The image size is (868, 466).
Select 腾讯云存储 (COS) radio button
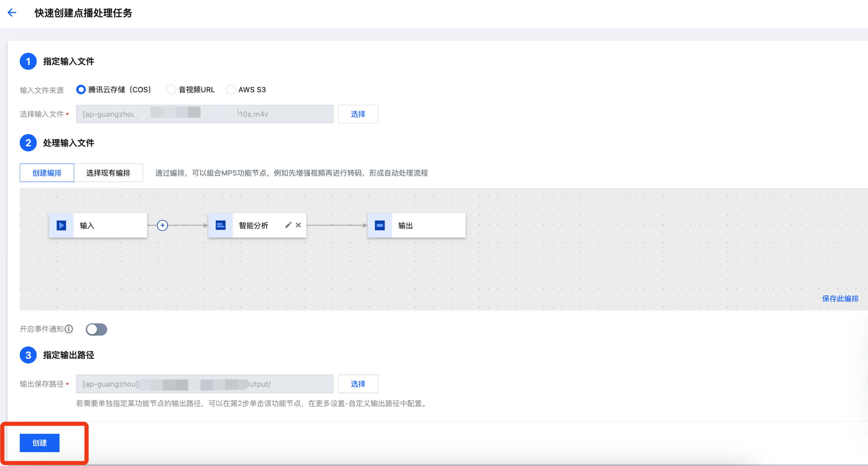pyautogui.click(x=81, y=90)
